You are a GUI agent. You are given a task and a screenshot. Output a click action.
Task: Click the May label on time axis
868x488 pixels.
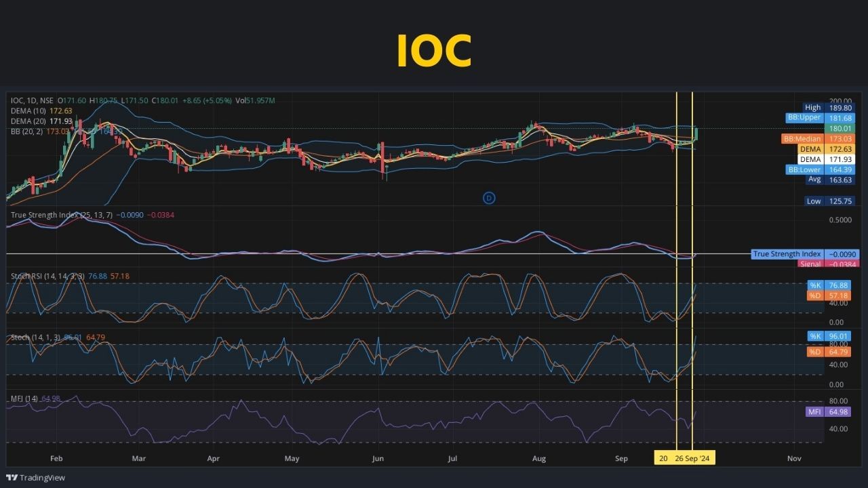tap(292, 459)
